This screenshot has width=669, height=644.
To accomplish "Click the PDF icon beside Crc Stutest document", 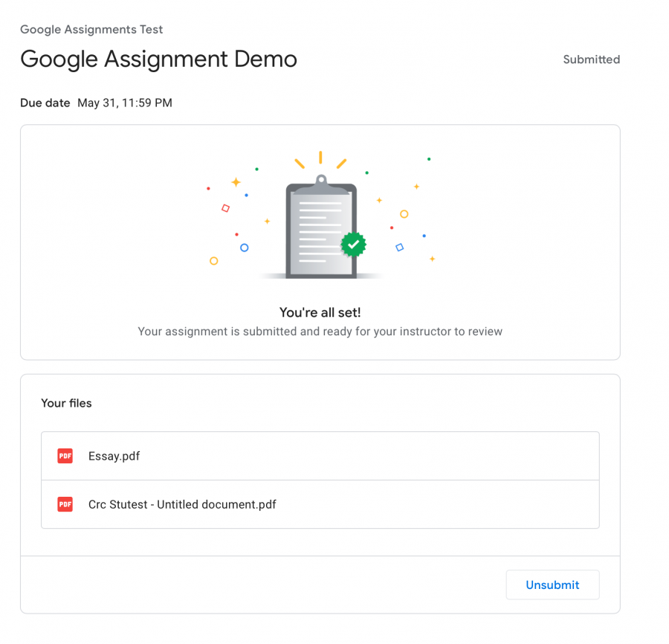I will pos(65,504).
